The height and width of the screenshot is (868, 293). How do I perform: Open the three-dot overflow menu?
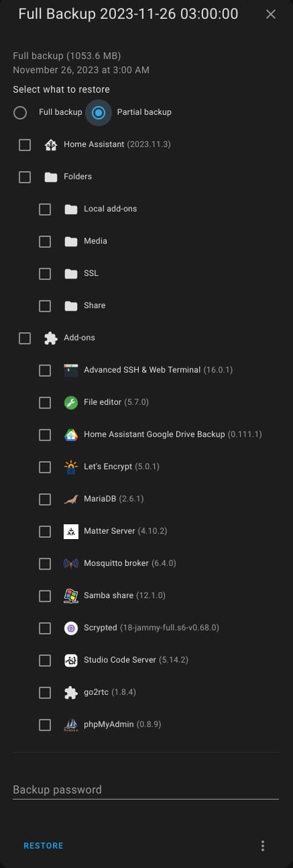tap(263, 846)
